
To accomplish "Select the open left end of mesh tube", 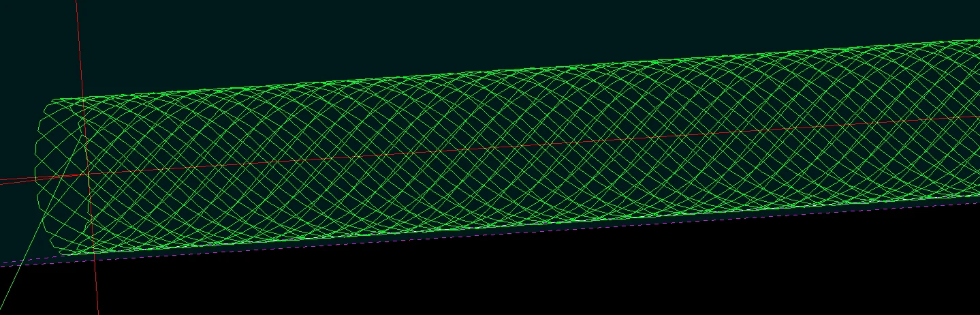I will tap(63, 176).
